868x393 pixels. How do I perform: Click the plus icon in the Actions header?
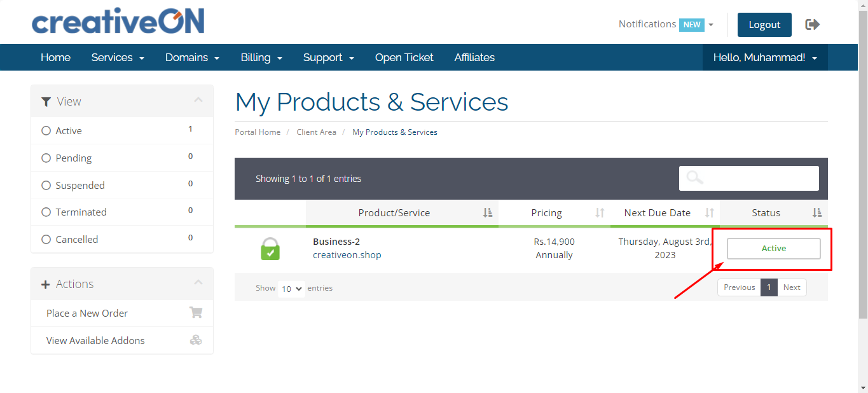(46, 284)
